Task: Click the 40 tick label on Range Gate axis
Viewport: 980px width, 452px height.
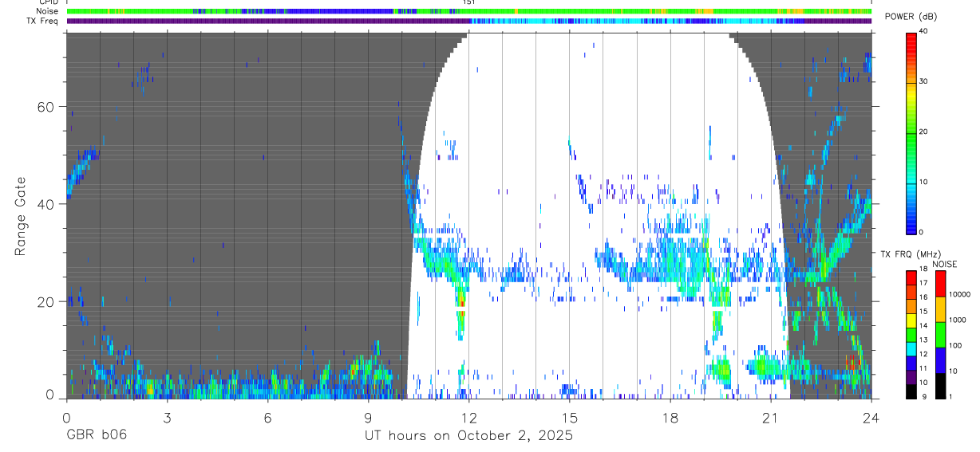Action: pos(45,204)
